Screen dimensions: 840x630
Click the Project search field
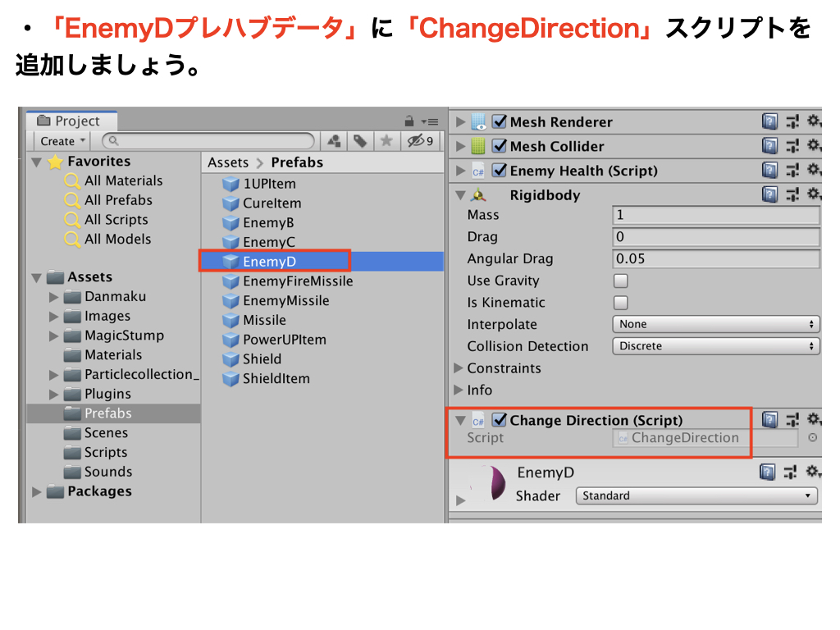(x=208, y=141)
